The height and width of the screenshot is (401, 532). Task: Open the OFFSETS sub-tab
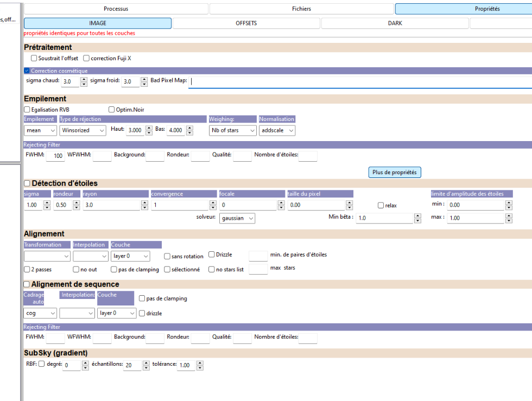coord(246,23)
